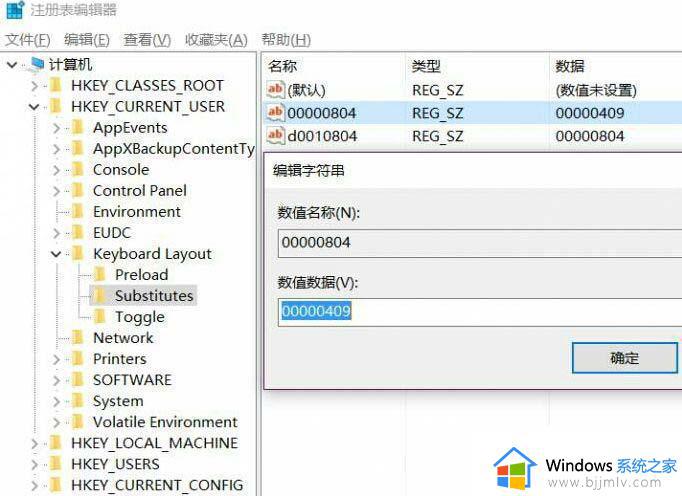Click the Control Panel folder icon
This screenshot has height=496, width=682.
point(77,190)
